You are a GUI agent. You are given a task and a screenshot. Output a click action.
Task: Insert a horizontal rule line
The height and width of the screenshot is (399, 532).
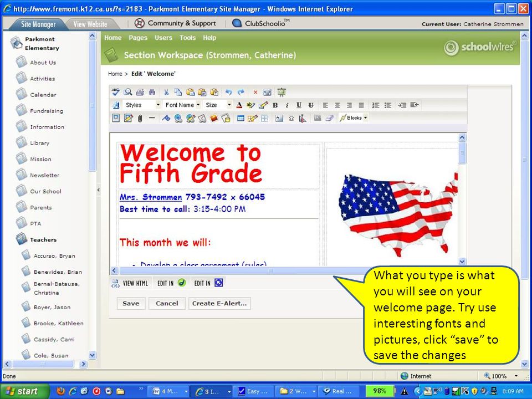coord(152,118)
